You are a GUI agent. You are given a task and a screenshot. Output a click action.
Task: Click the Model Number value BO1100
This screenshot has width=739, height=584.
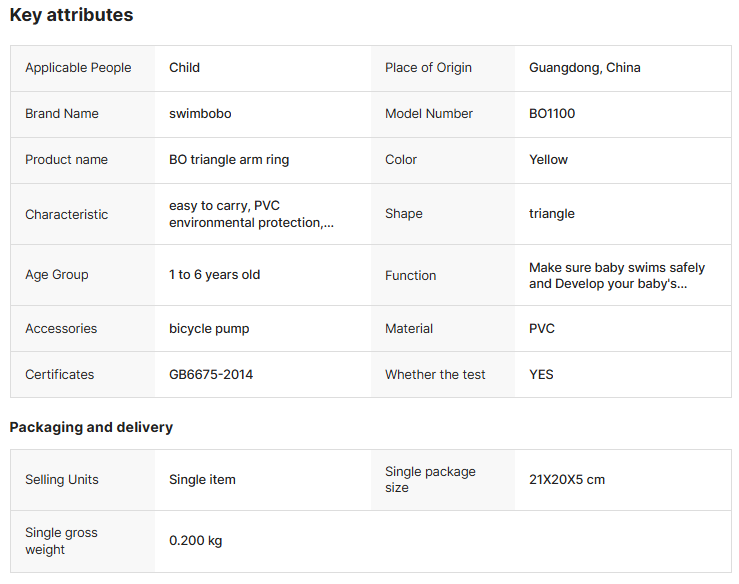[x=552, y=114]
